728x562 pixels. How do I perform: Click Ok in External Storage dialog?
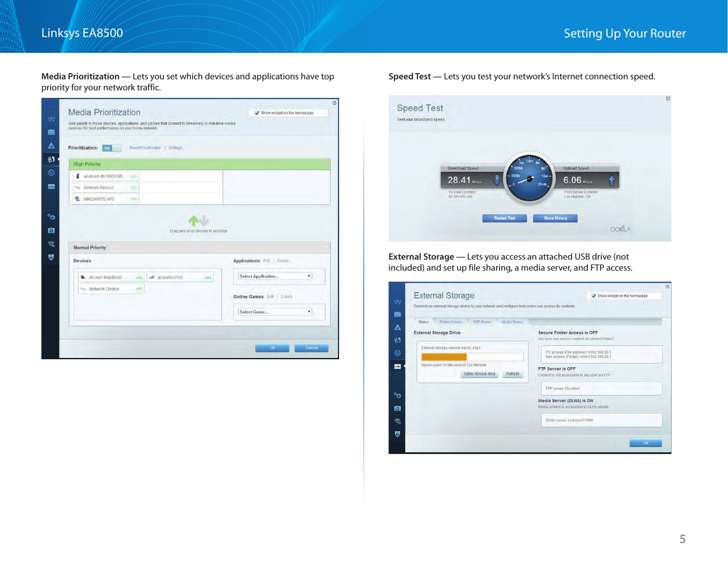pos(646,443)
